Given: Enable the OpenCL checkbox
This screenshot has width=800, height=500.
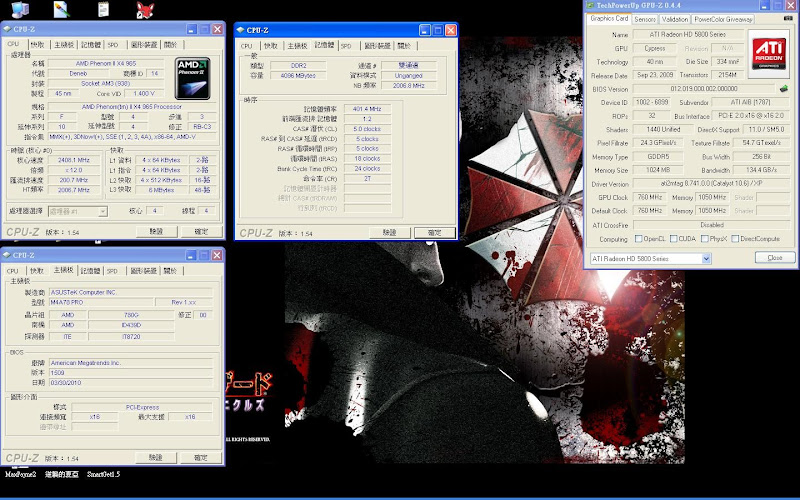Looking at the screenshot, I should [638, 239].
